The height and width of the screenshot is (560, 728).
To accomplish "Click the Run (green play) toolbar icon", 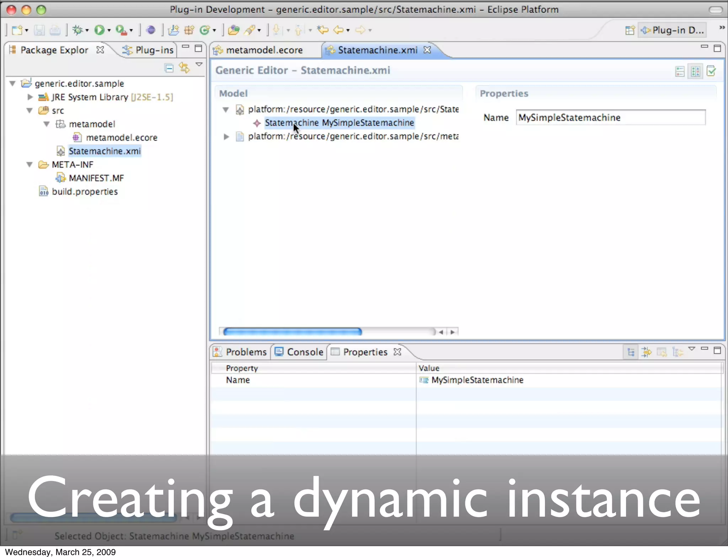I will click(99, 30).
